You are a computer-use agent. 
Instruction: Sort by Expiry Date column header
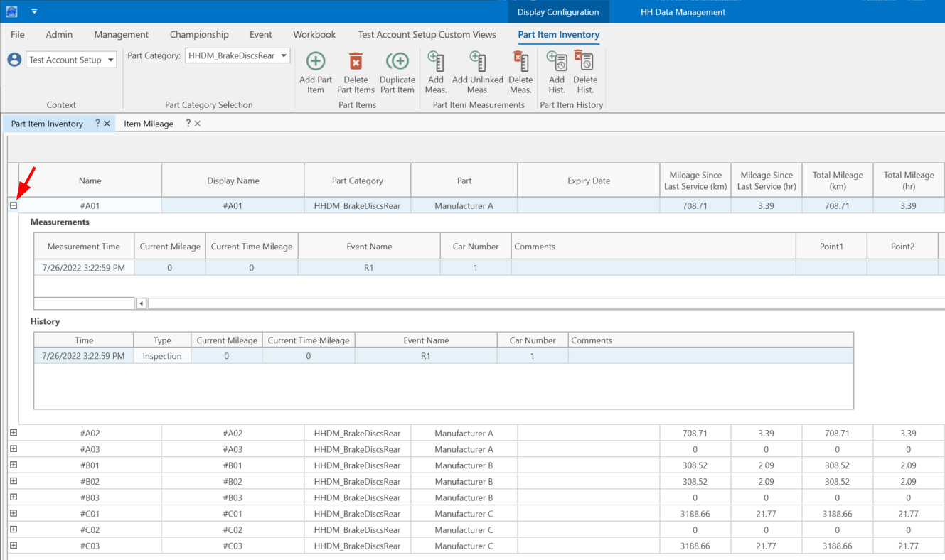coord(588,181)
